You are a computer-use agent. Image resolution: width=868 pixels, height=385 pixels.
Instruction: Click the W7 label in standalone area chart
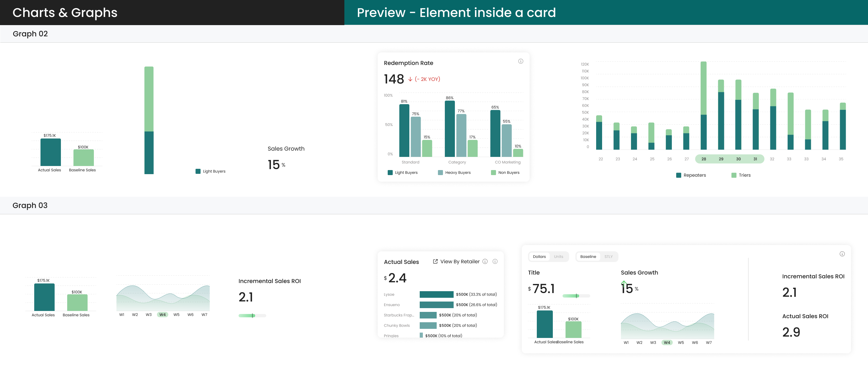coord(204,315)
